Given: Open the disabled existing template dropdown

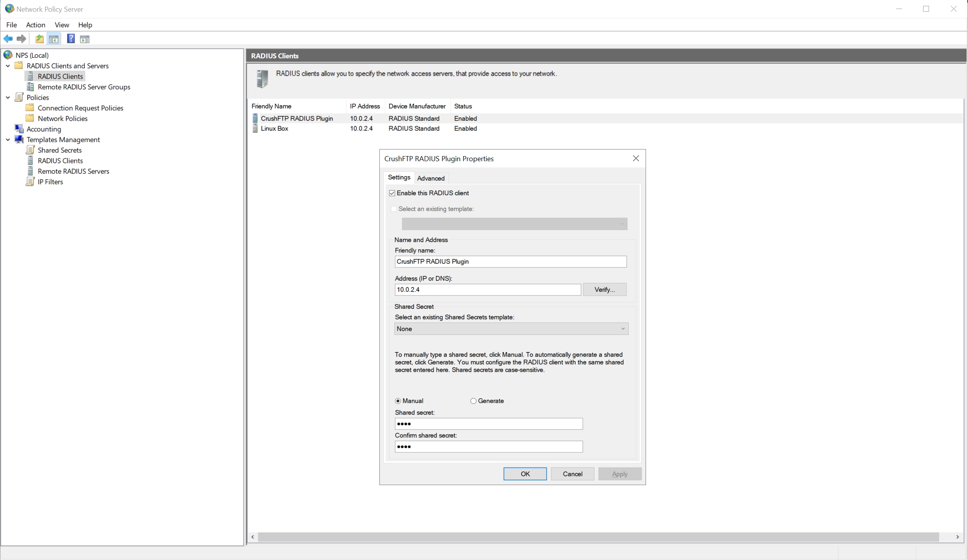Looking at the screenshot, I should (x=514, y=224).
